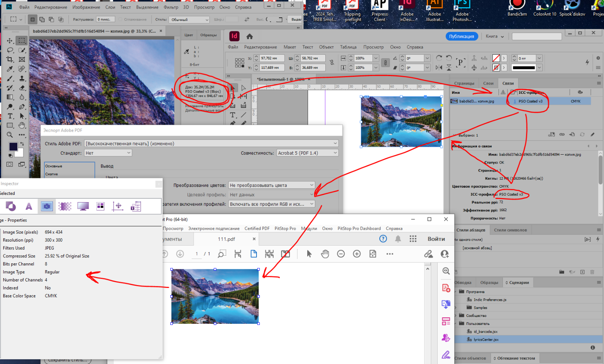Open the Фильтр menu in Photoshop
The height and width of the screenshot is (364, 604).
click(x=171, y=7)
